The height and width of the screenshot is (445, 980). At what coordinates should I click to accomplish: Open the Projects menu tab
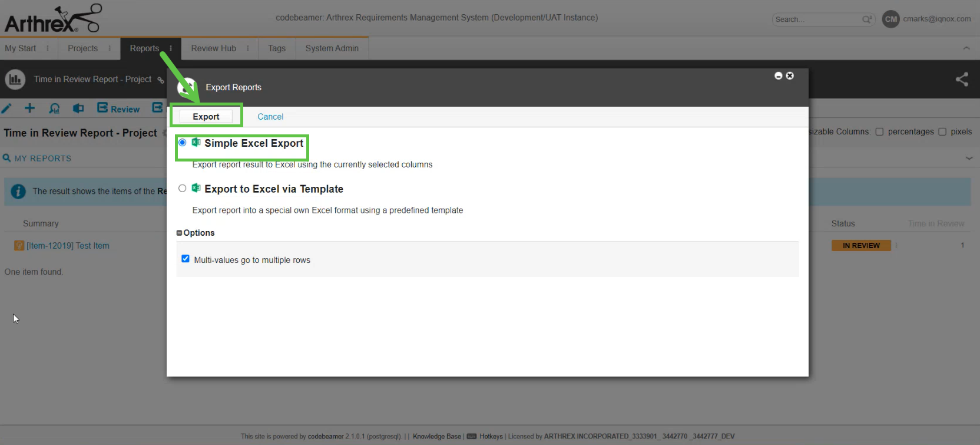pos(82,48)
